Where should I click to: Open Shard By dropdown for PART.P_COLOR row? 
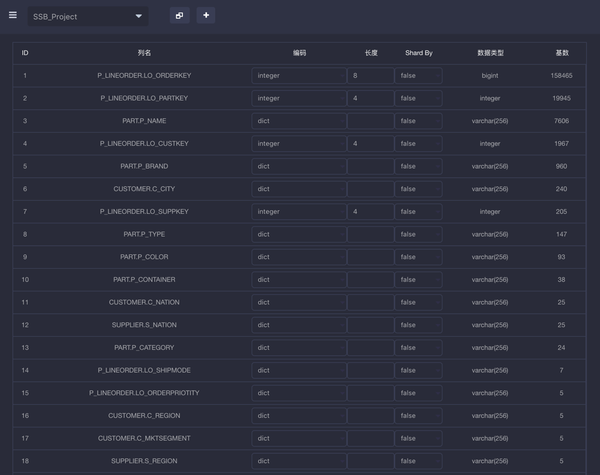(x=419, y=257)
